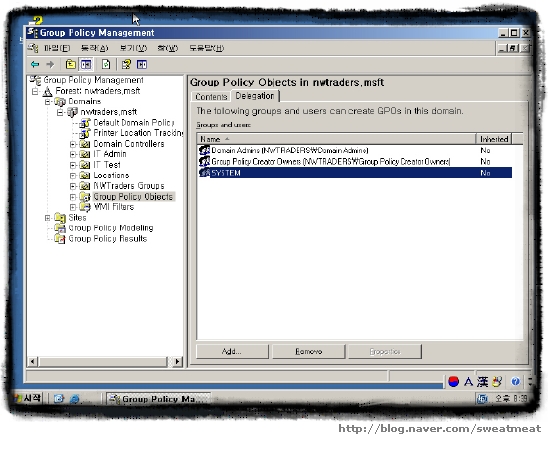The height and width of the screenshot is (450, 548).
Task: Click the Forest: nwtraders.msft icon
Action: [48, 92]
